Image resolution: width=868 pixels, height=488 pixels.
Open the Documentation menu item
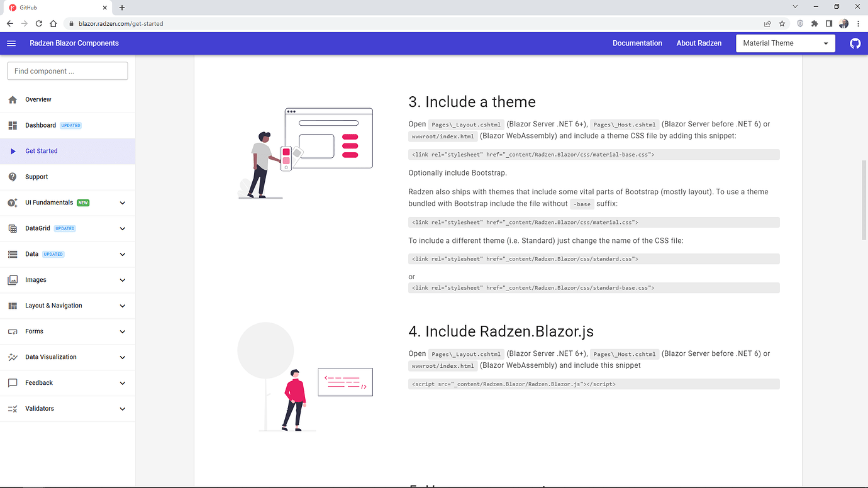click(637, 43)
